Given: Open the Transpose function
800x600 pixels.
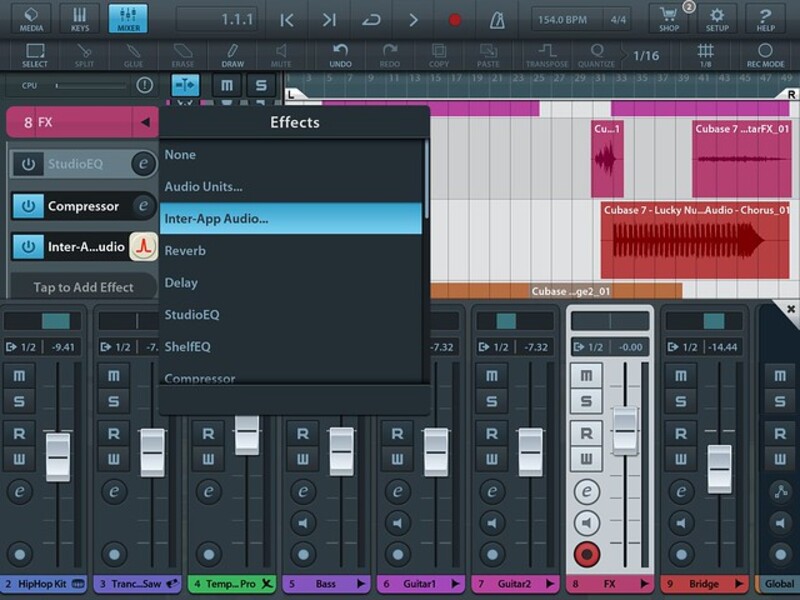Looking at the screenshot, I should pyautogui.click(x=547, y=55).
